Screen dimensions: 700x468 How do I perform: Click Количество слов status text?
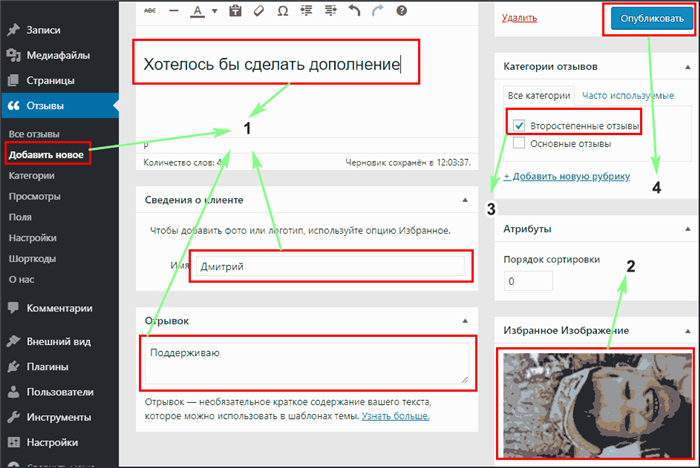click(183, 163)
